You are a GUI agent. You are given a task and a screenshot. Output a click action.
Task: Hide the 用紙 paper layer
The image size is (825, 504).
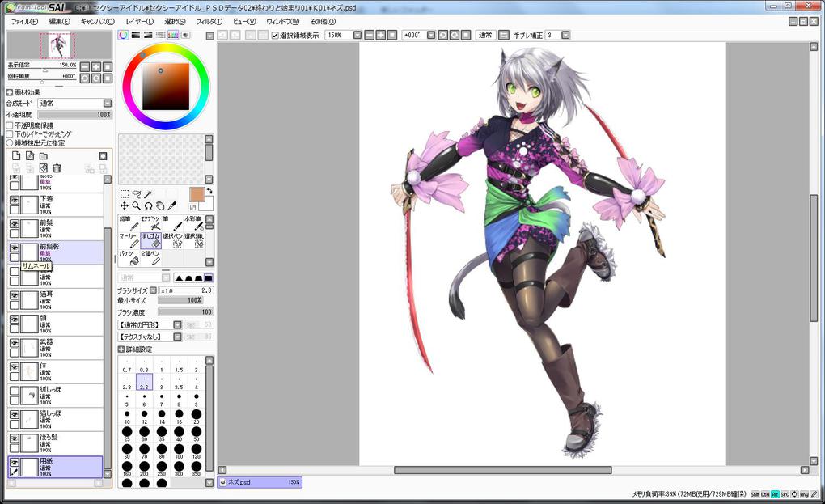point(15,463)
